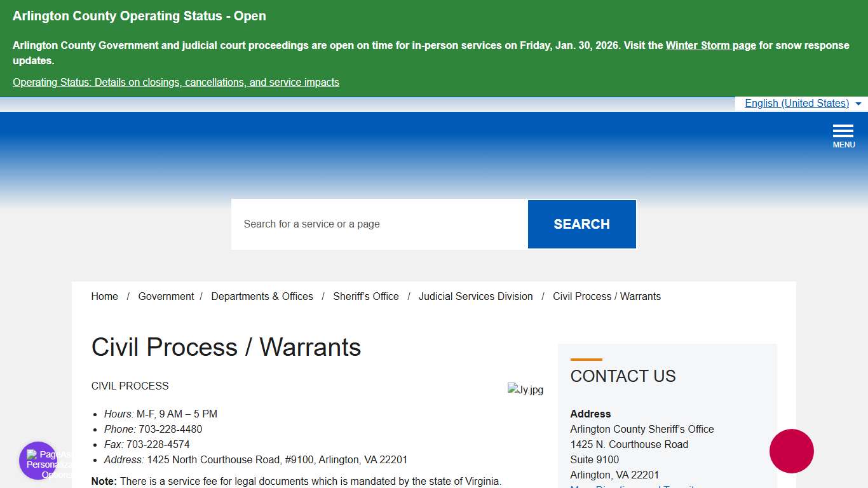
Task: Navigate to Sheriff's Office breadcrumb
Action: point(365,296)
